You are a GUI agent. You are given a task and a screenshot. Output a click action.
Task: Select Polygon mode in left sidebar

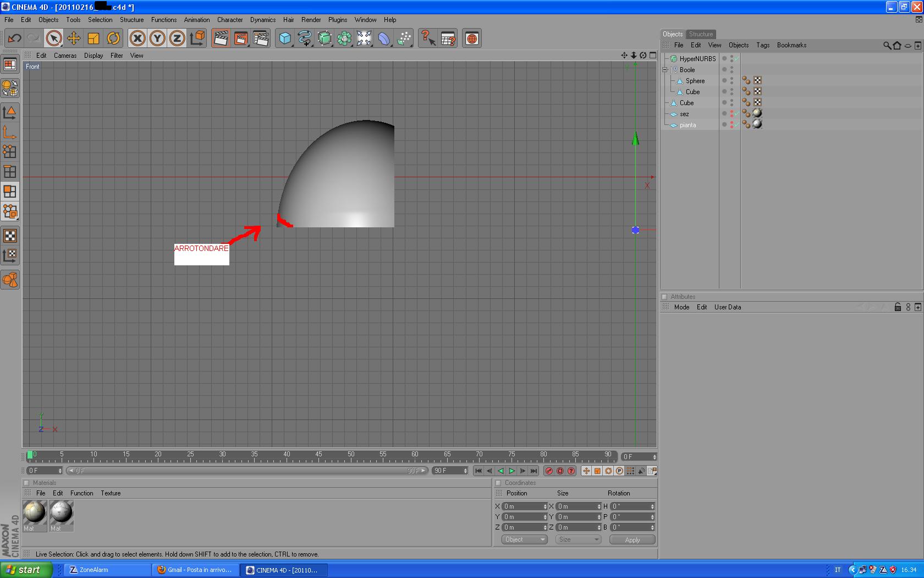point(10,191)
